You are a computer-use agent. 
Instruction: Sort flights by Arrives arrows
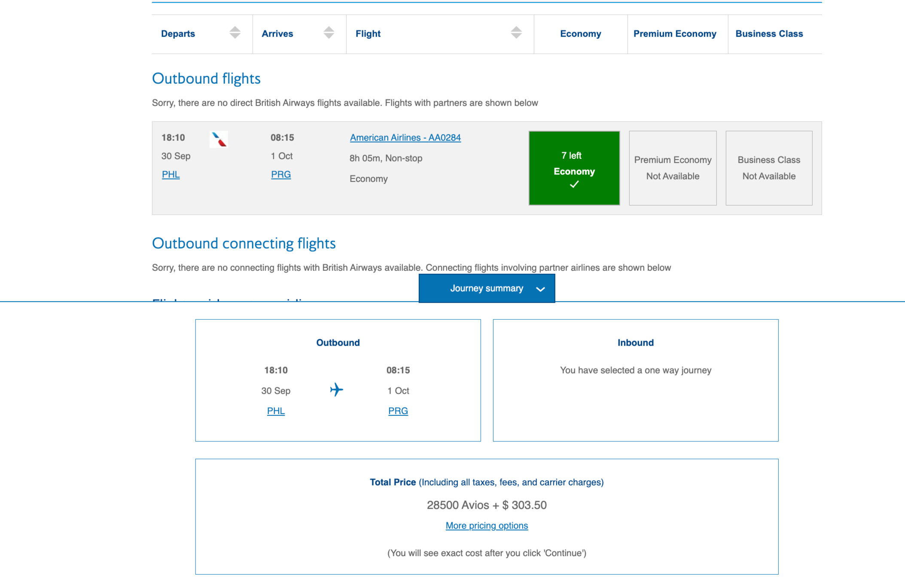click(329, 33)
